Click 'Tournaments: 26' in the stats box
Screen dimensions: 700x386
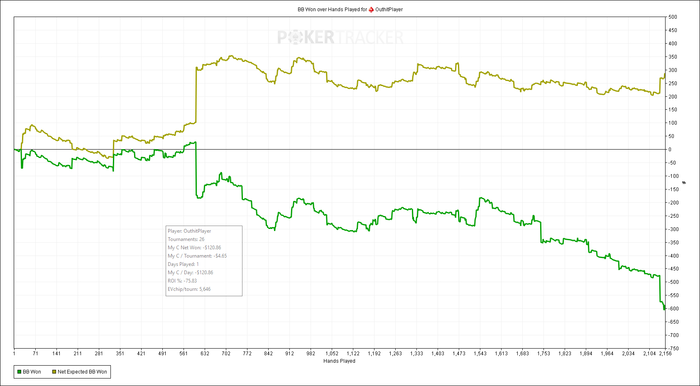click(186, 240)
